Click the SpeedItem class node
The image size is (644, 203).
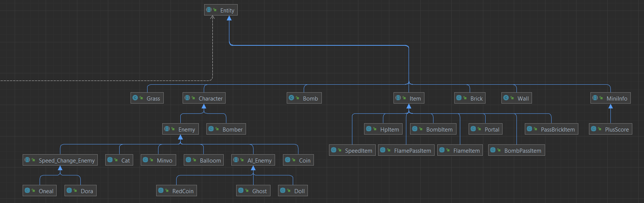(x=352, y=150)
